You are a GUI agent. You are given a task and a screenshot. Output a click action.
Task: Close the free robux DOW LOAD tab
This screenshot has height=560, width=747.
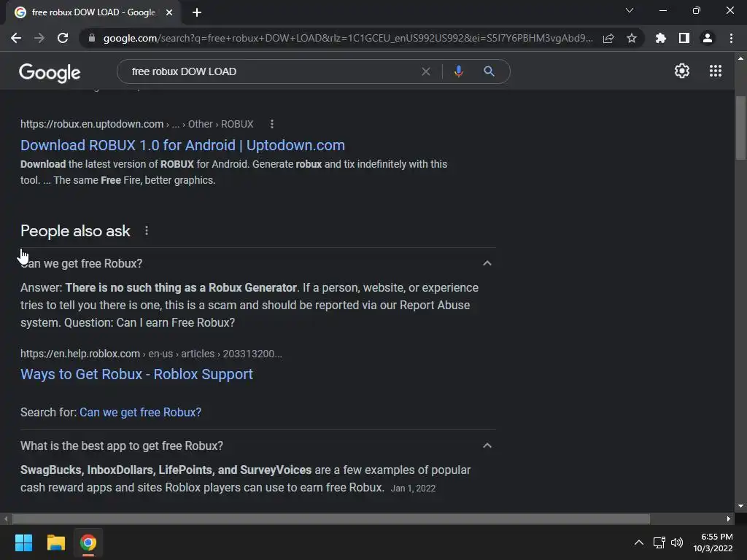[x=169, y=12]
